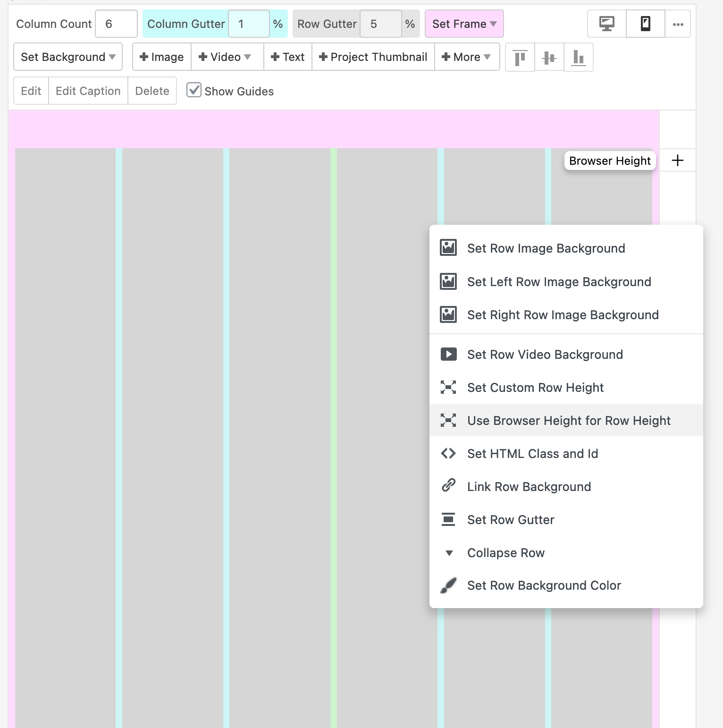Image resolution: width=723 pixels, height=728 pixels.
Task: Align elements to bottom icon
Action: (578, 58)
